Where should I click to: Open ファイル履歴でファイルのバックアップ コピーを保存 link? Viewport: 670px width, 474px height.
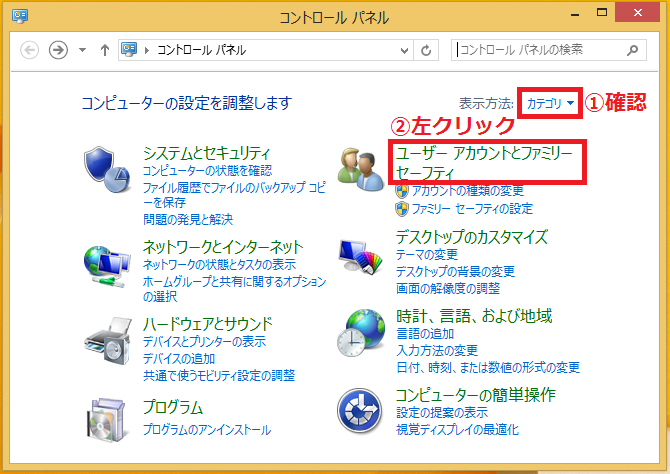point(234,194)
